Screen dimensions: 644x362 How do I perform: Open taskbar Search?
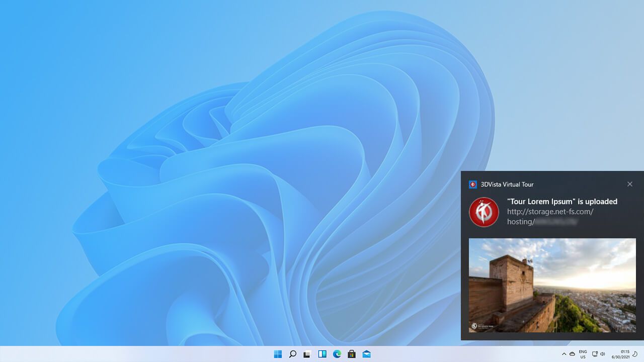coord(292,354)
